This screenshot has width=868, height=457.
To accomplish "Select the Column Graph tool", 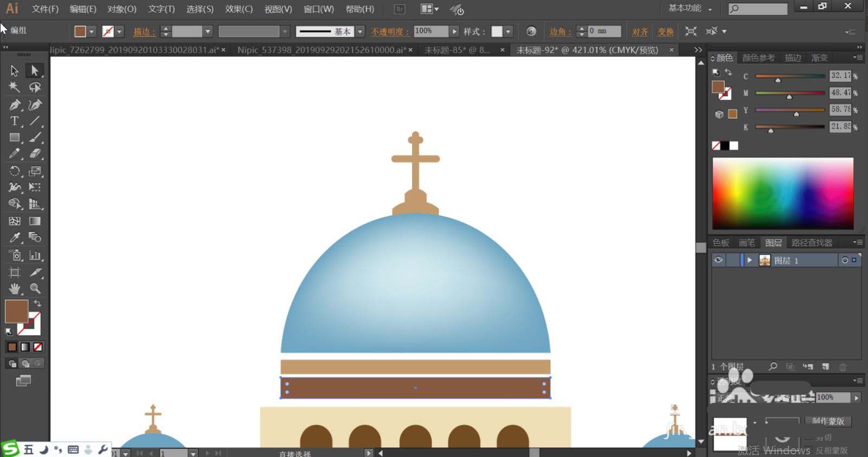I will [35, 255].
